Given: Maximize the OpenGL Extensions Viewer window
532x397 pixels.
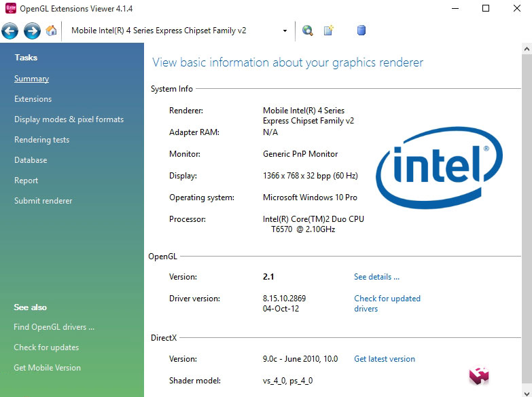Looking at the screenshot, I should pos(486,8).
